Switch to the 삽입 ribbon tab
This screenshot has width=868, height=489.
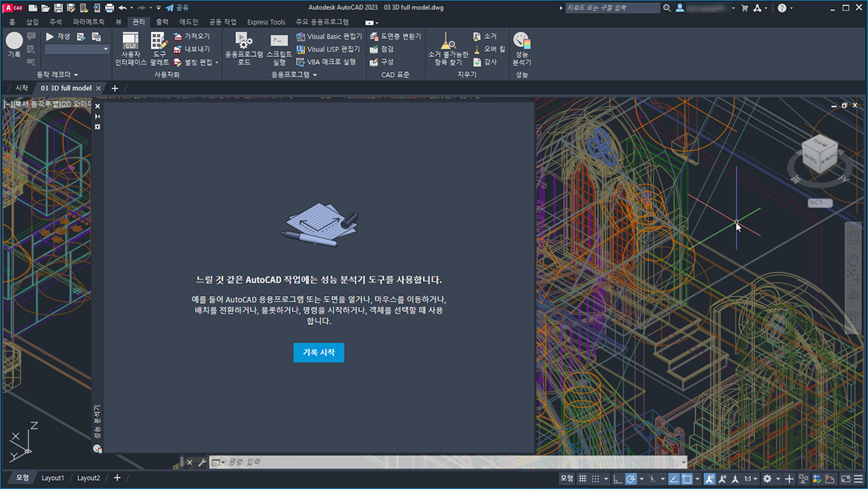(33, 22)
